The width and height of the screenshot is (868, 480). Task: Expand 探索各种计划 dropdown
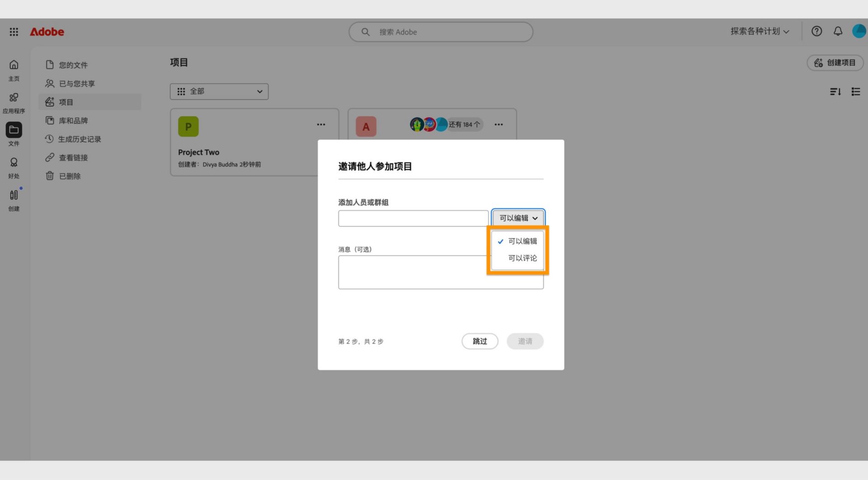tap(760, 31)
